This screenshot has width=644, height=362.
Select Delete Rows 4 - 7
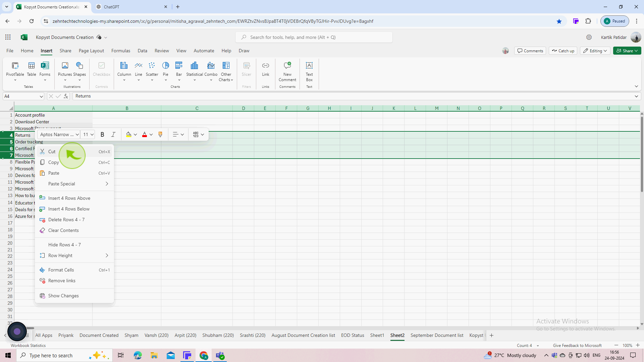point(74,220)
